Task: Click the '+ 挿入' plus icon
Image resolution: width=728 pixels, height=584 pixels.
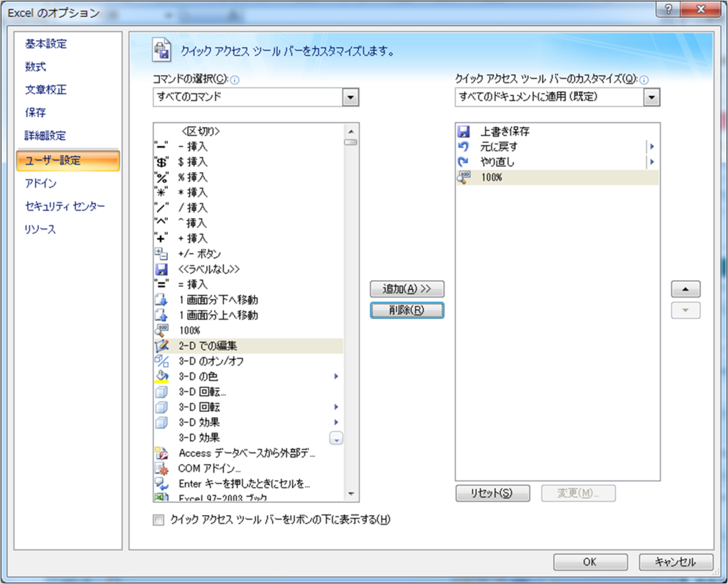Action: [161, 239]
